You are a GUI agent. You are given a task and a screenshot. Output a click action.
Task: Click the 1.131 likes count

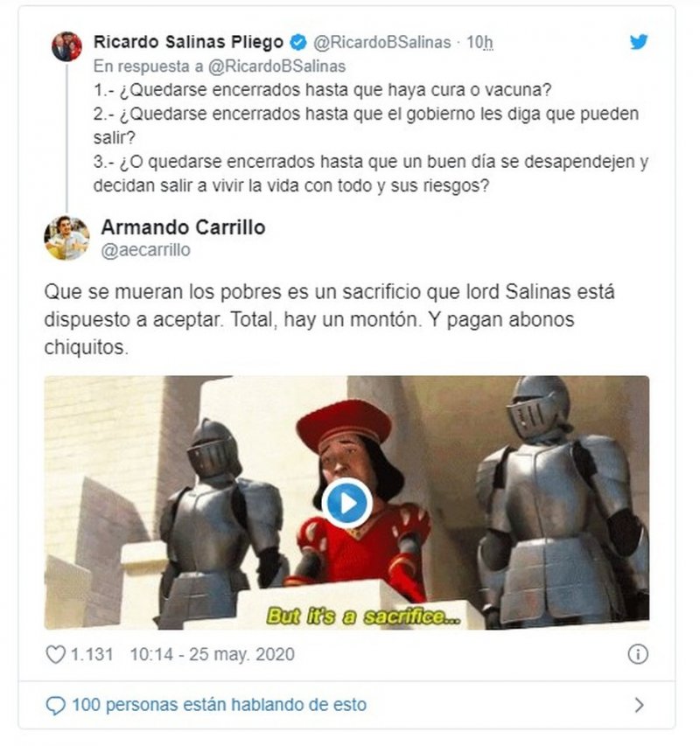pyautogui.click(x=92, y=655)
